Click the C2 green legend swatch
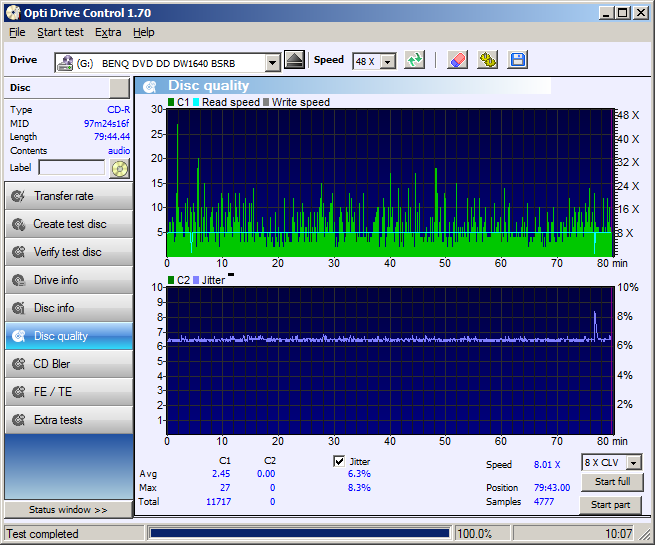The image size is (655, 545). click(x=171, y=280)
